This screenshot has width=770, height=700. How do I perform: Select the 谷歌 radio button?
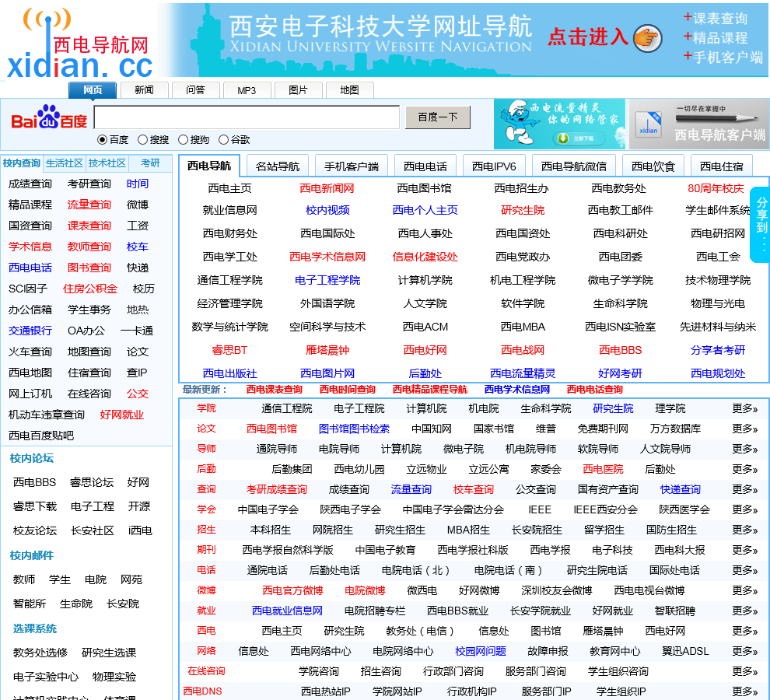click(223, 140)
